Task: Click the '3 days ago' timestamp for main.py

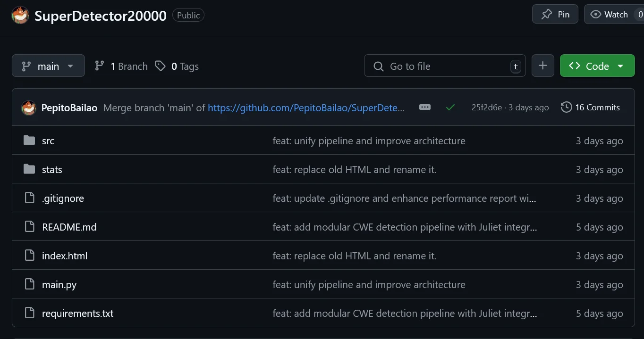Action: 599,285
